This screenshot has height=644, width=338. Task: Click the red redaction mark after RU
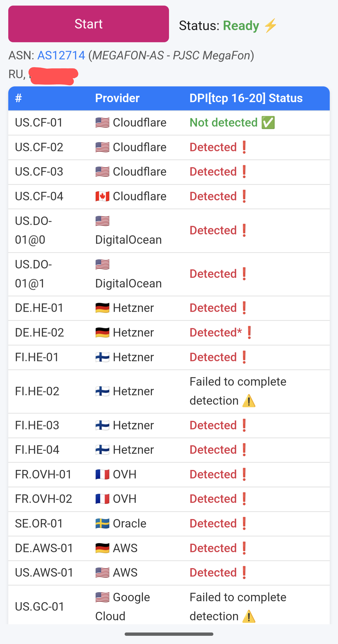tap(53, 75)
